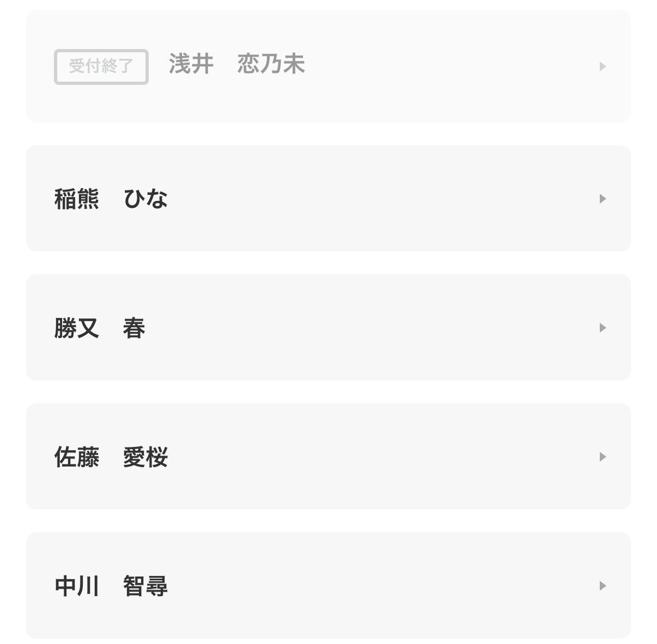The image size is (657, 644).
Task: Choose the name 勝又 春
Action: pos(100,328)
